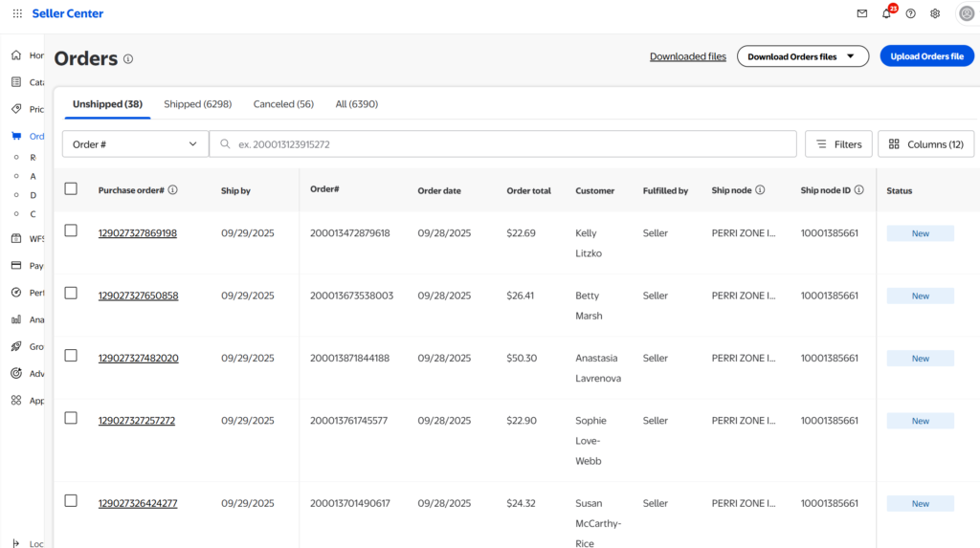980x548 pixels.
Task: Open the help question mark icon
Action: pos(910,13)
